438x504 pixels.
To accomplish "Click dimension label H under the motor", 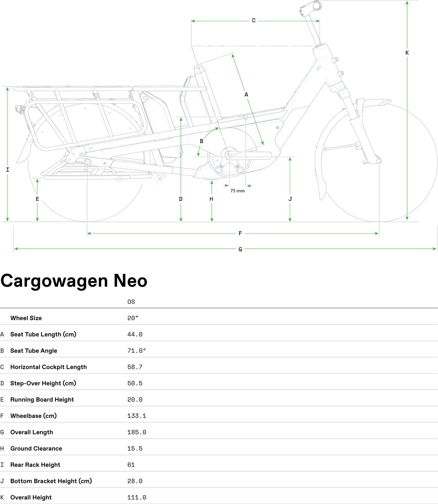I will coord(211,199).
